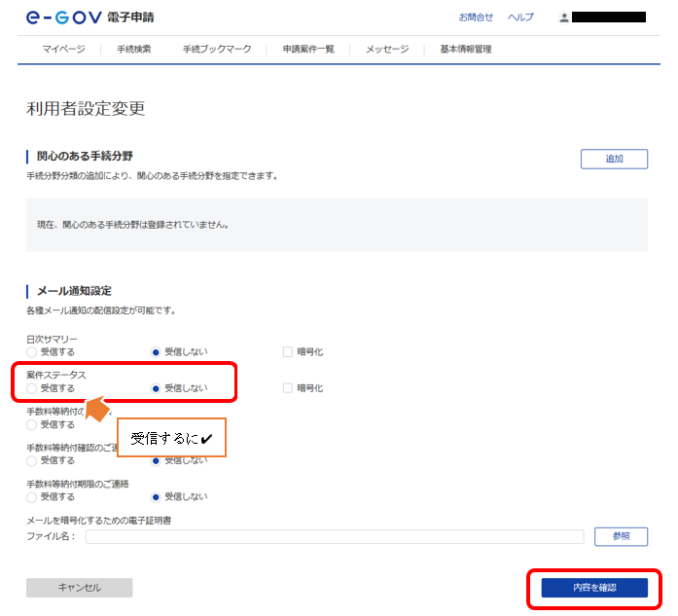Open メッセージ navigation item
Image resolution: width=678 pixels, height=616 pixels.
coord(387,49)
